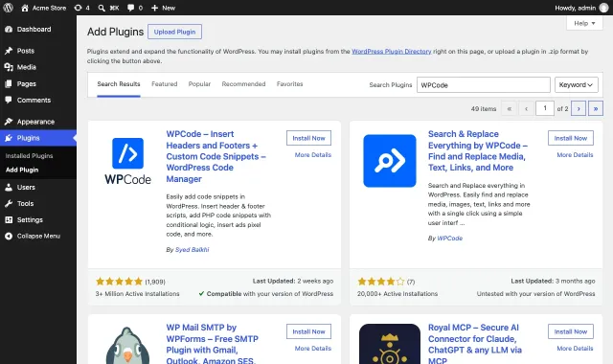The image size is (613, 364).
Task: Jump to last results page
Action: pyautogui.click(x=596, y=108)
